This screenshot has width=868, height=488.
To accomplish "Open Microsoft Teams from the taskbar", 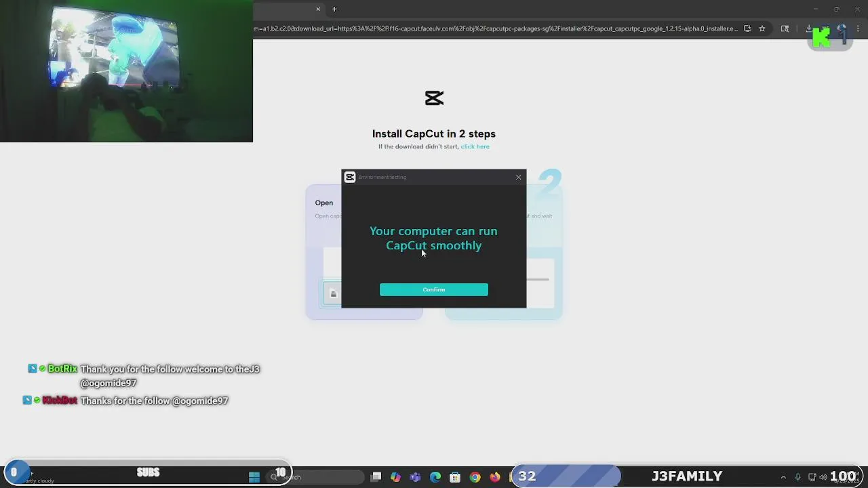I will (x=415, y=477).
